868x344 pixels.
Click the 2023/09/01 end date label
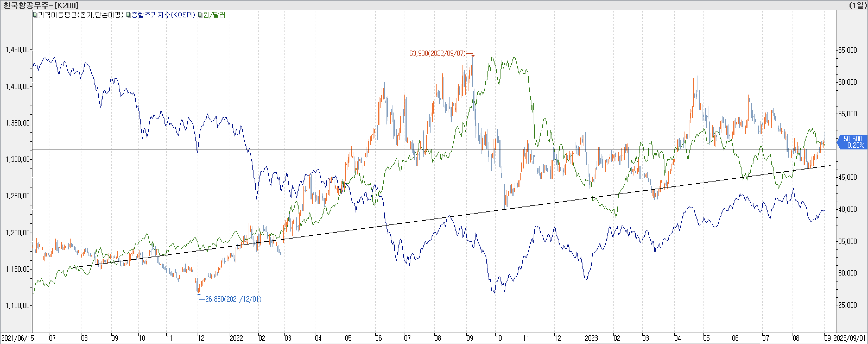coord(850,338)
